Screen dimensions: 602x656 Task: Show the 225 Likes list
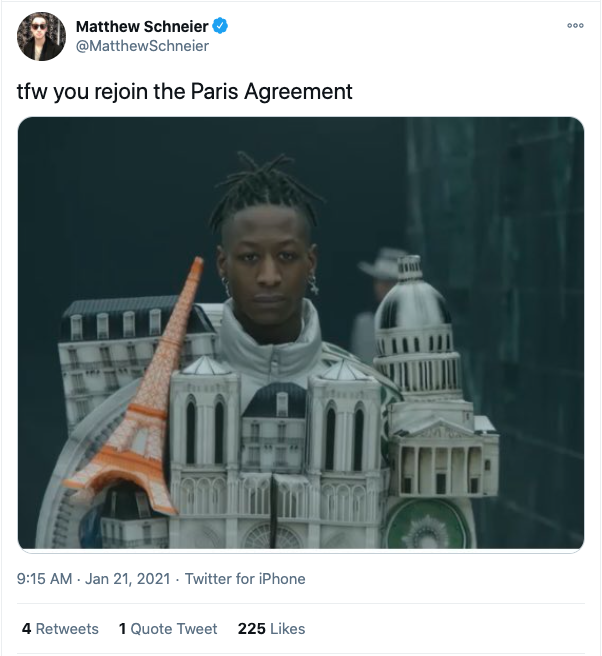(272, 628)
